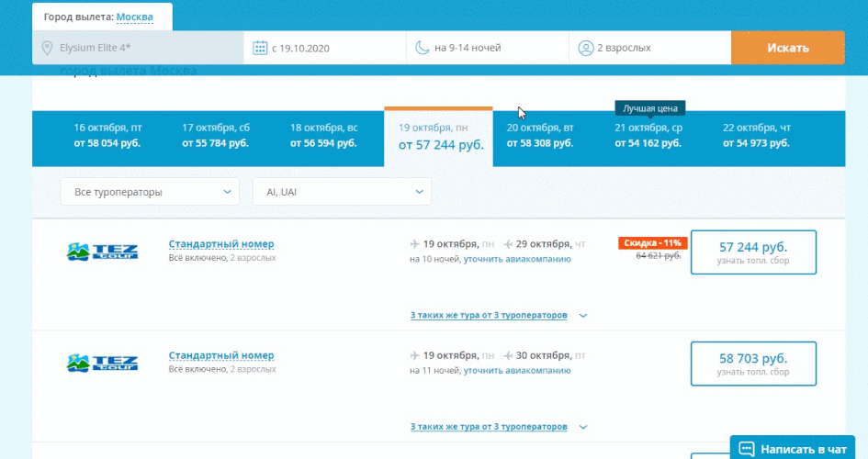The image size is (868, 459).
Task: Click Москва departure city link
Action: point(135,17)
